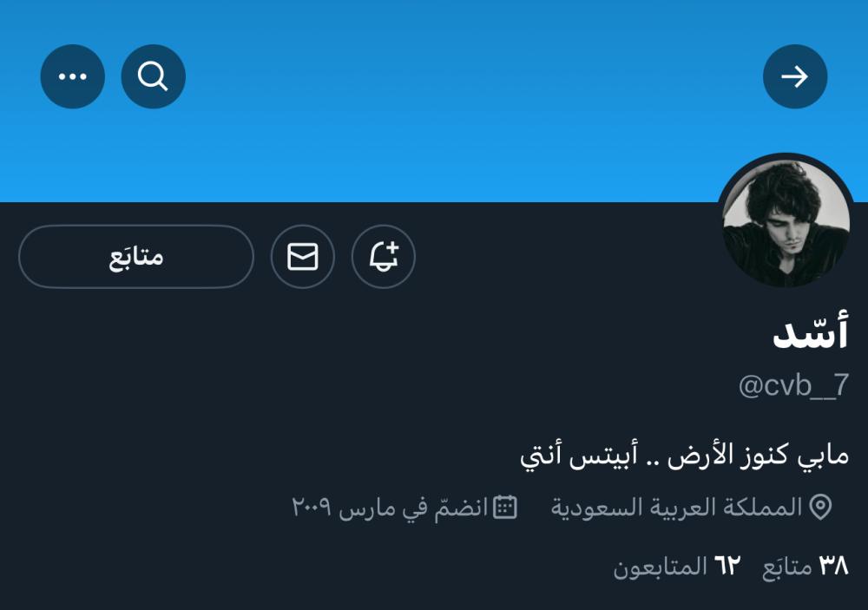This screenshot has height=610, width=868.
Task: Click the bio phrase أبيتس أنتي
Action: point(579,456)
